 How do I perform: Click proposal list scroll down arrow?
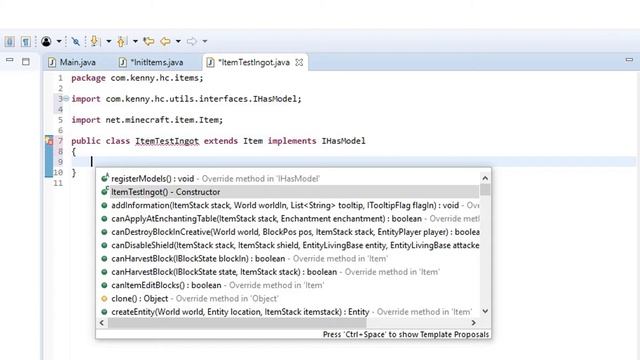485,311
